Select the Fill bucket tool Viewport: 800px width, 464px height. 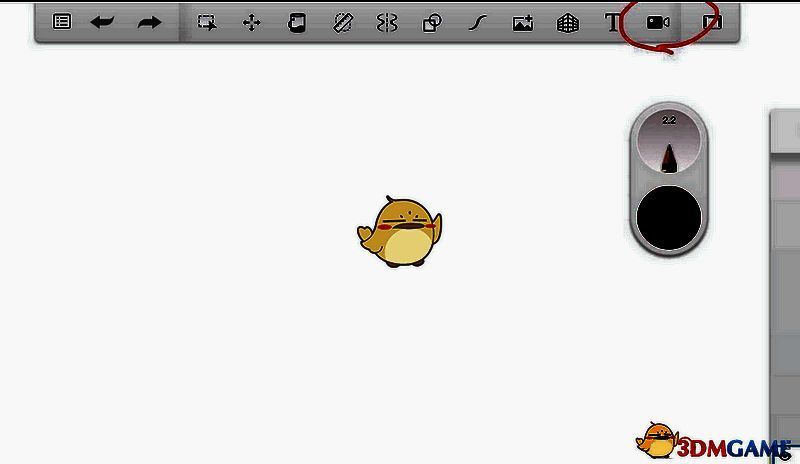click(296, 22)
